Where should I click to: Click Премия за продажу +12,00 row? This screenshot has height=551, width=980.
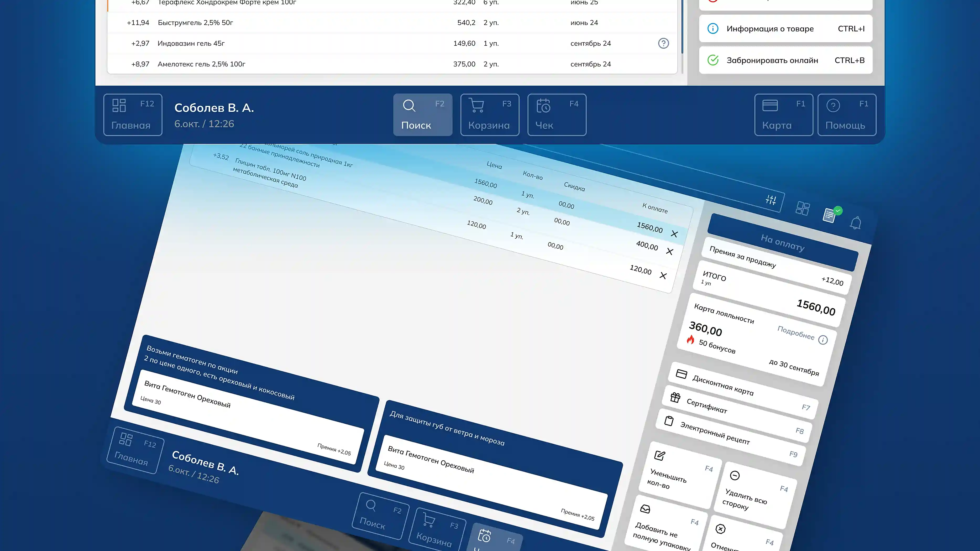pyautogui.click(x=777, y=266)
